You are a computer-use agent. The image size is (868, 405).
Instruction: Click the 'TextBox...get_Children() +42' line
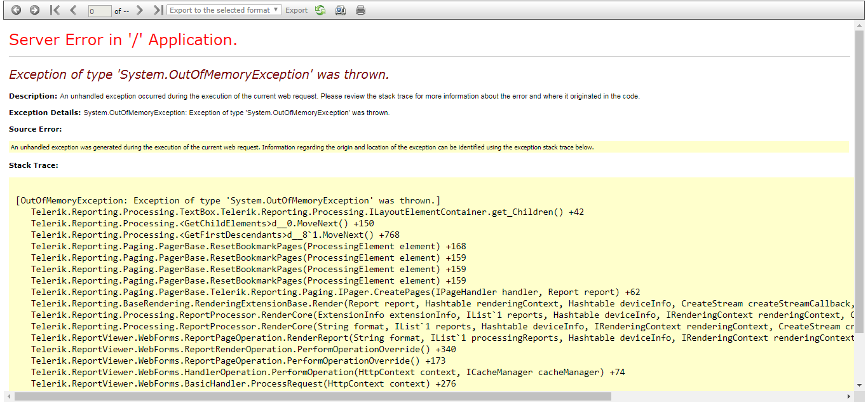tap(308, 212)
